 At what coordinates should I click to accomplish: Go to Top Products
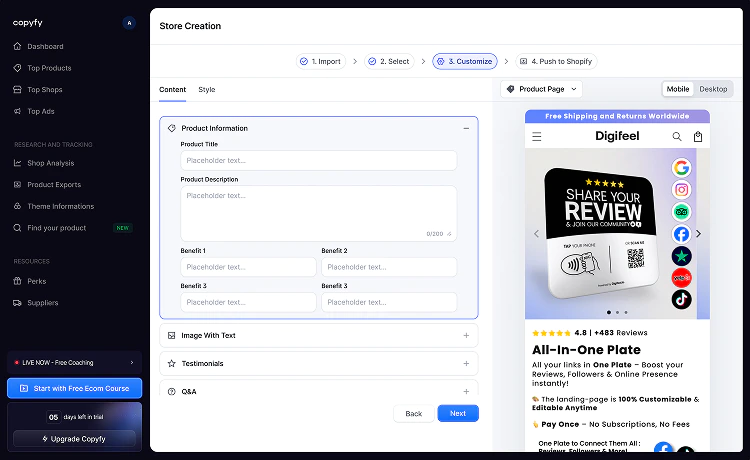pyautogui.click(x=49, y=68)
